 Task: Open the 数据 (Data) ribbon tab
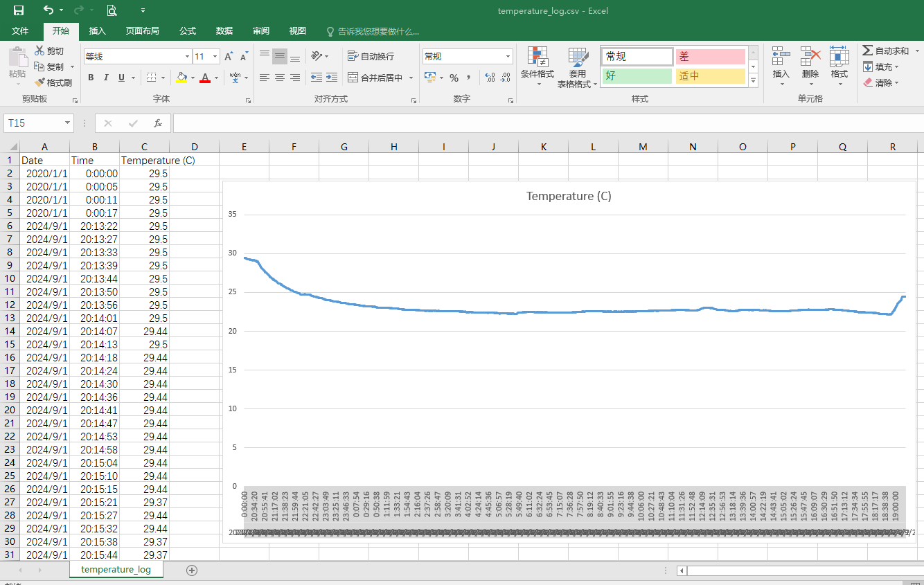224,31
